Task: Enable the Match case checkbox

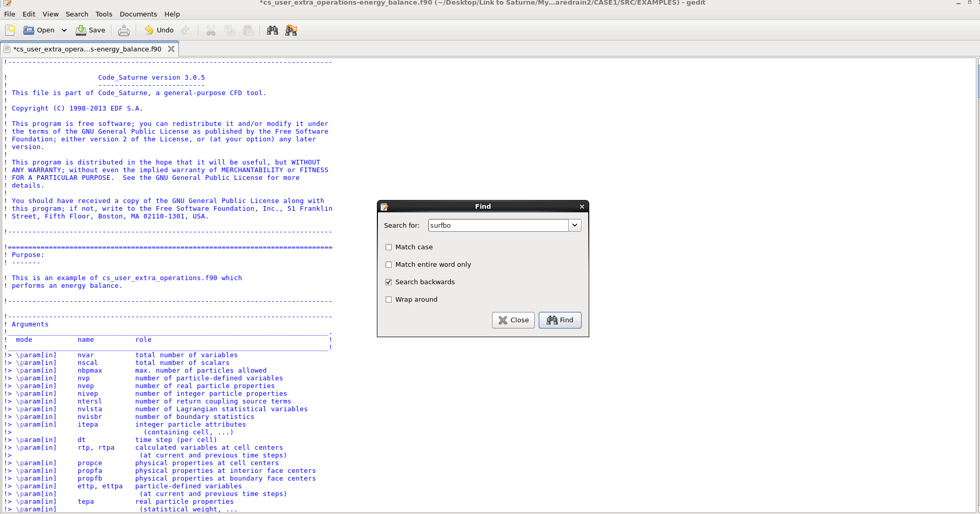Action: click(389, 247)
